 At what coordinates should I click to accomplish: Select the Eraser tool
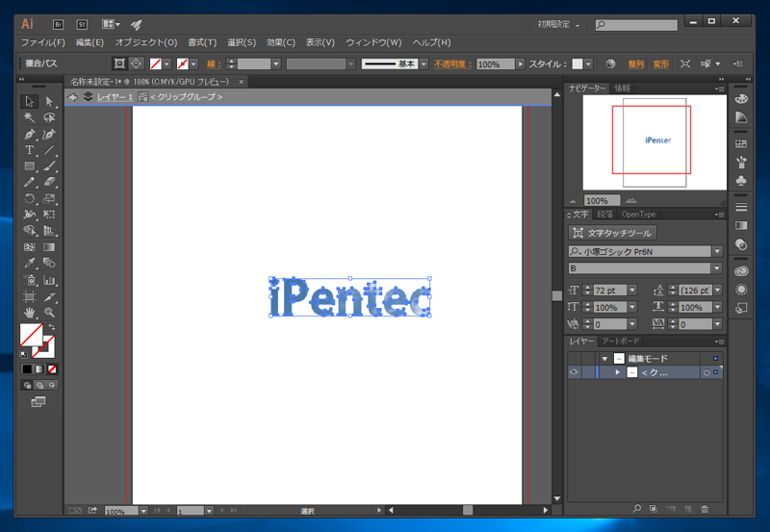click(49, 182)
